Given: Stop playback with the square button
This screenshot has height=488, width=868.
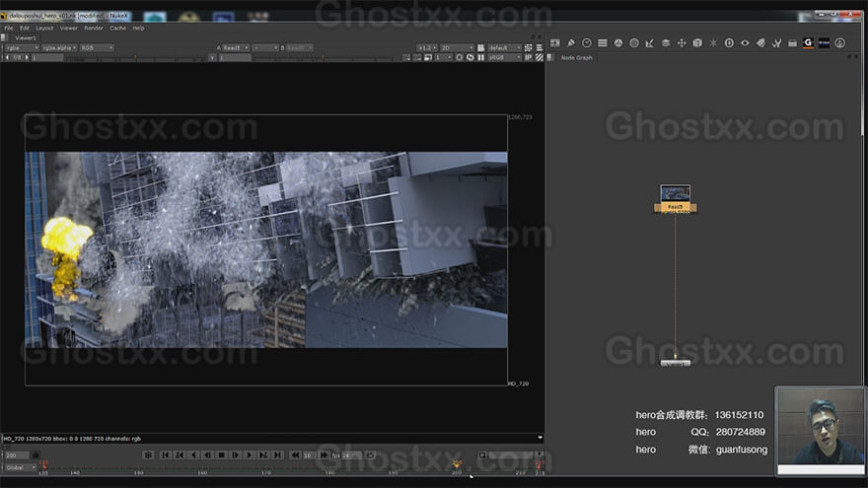Looking at the screenshot, I should coord(221,454).
